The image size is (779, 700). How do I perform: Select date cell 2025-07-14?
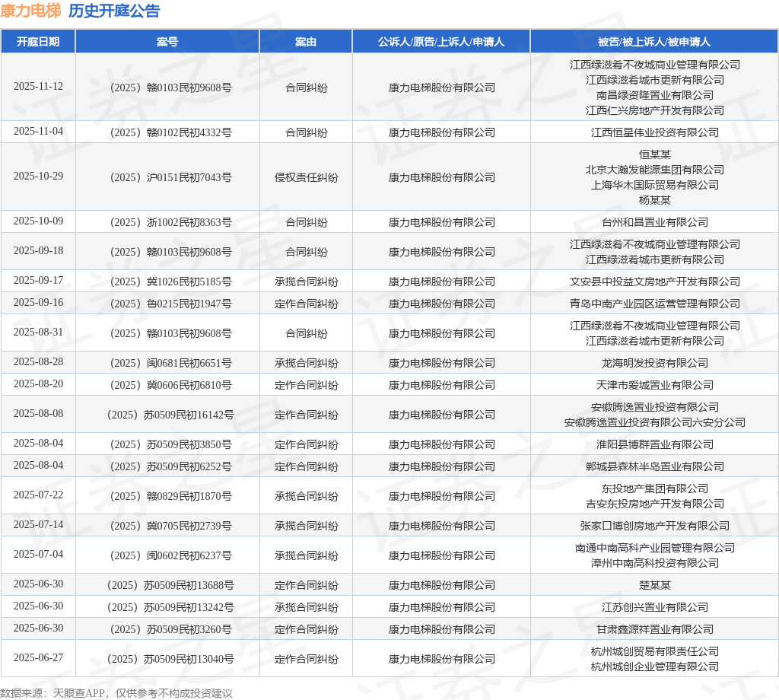(38, 525)
